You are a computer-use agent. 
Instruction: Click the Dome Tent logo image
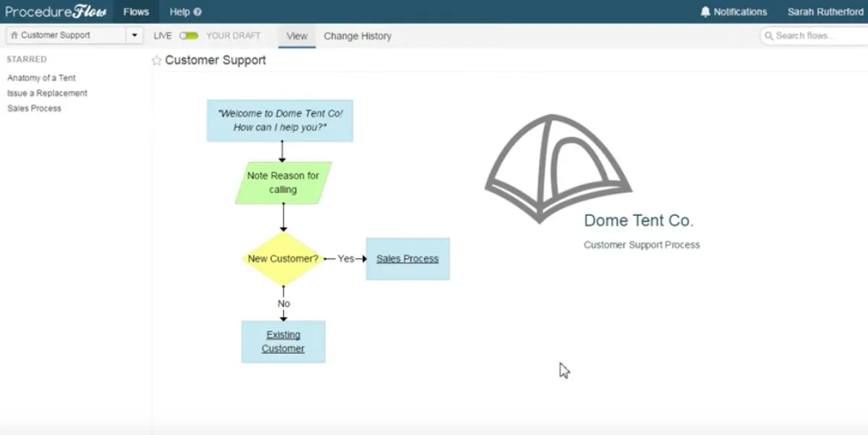point(558,168)
